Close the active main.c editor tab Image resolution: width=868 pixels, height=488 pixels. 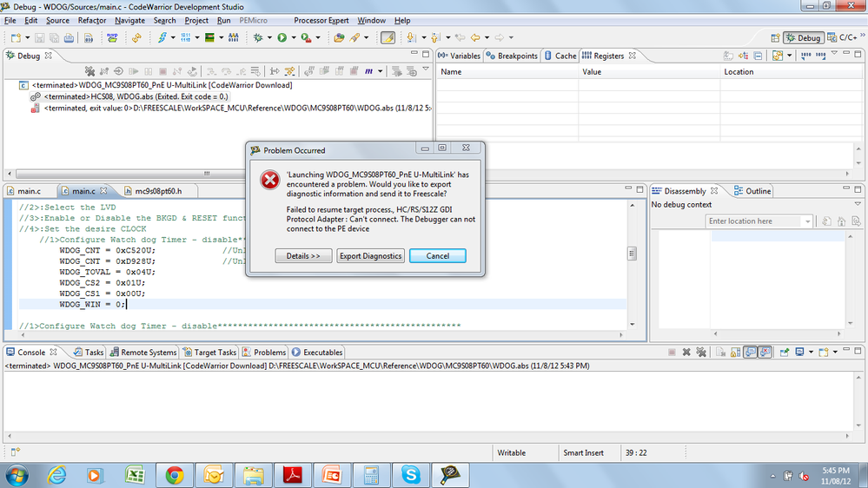pyautogui.click(x=103, y=191)
